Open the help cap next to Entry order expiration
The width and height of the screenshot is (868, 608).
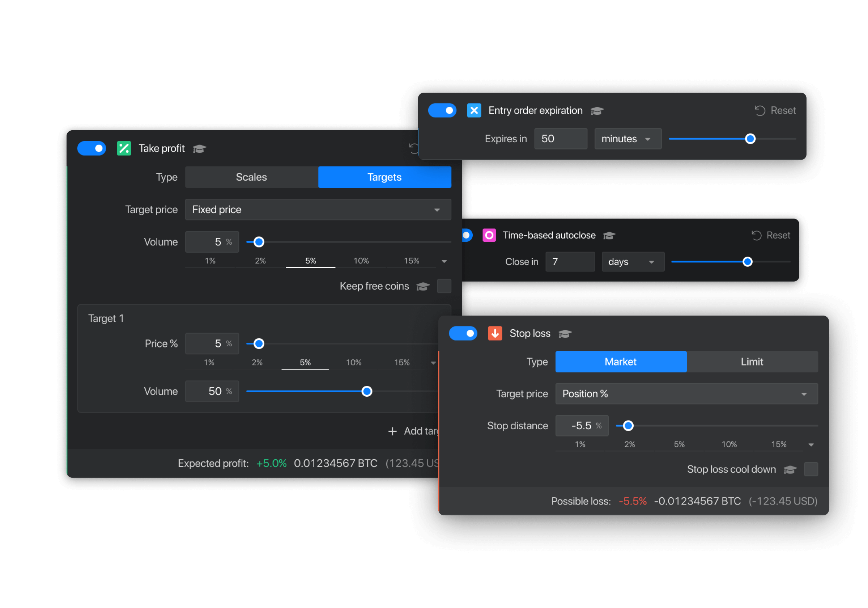pos(597,111)
